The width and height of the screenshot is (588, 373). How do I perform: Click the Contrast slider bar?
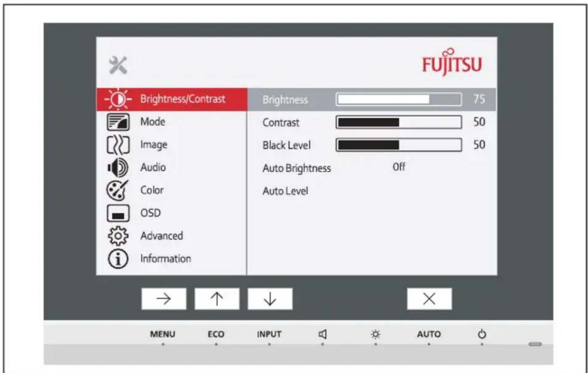(399, 123)
